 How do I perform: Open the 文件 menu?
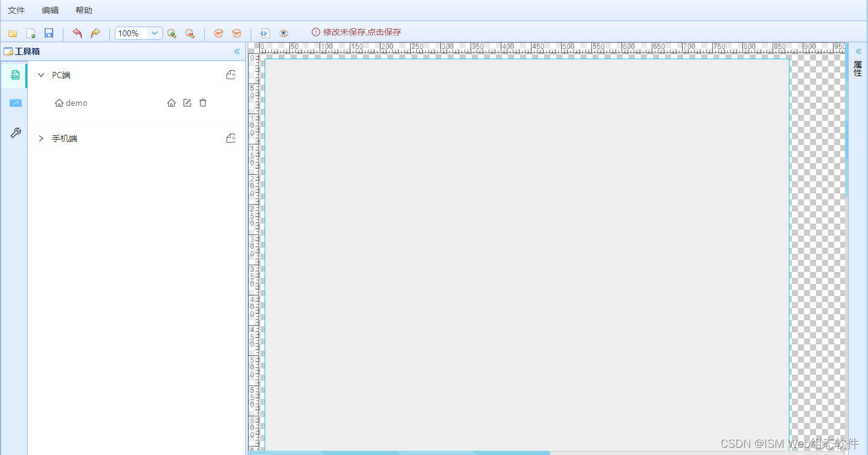[x=16, y=10]
